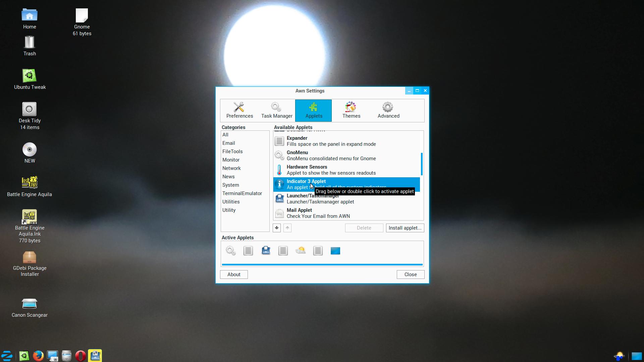Screen dimensions: 644x362
Task: Open the Desk Tidy desktop folder
Action: 30,110
